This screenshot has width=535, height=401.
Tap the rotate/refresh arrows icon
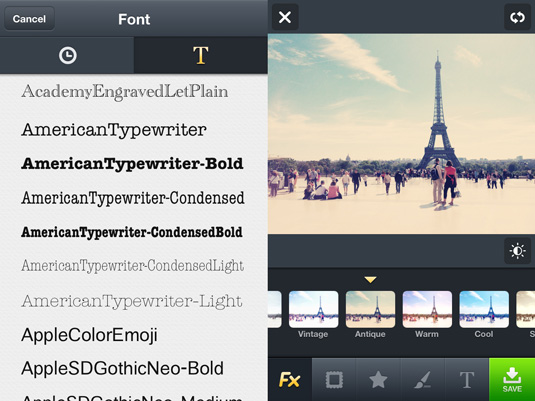point(517,17)
